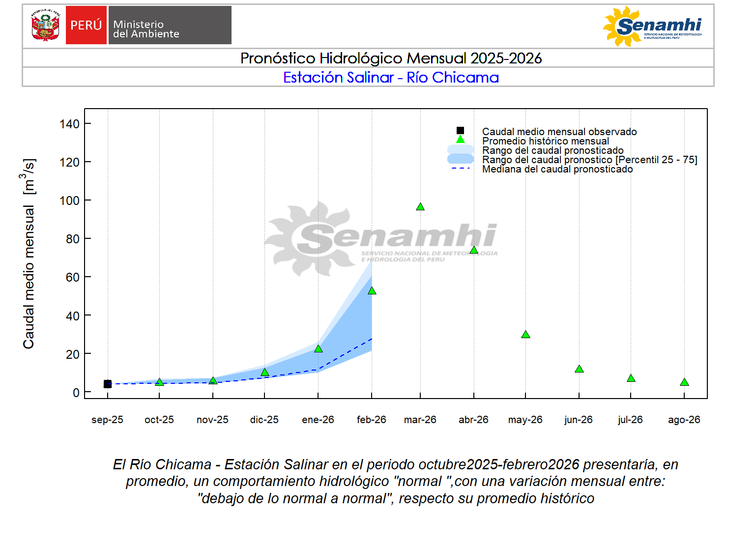Click the dashed median line legend symbol
This screenshot has height=544, width=756.
[x=460, y=169]
